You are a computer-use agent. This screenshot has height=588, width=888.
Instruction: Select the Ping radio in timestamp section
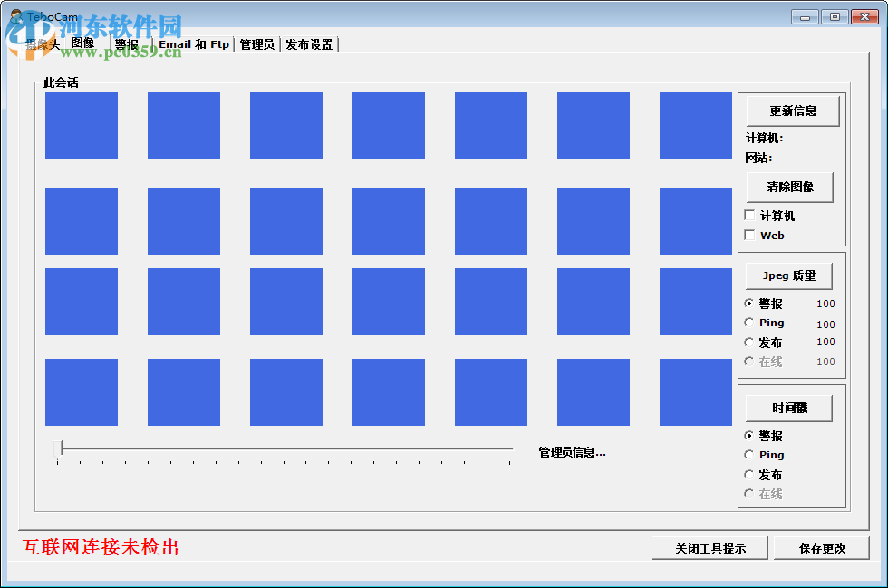pyautogui.click(x=750, y=455)
